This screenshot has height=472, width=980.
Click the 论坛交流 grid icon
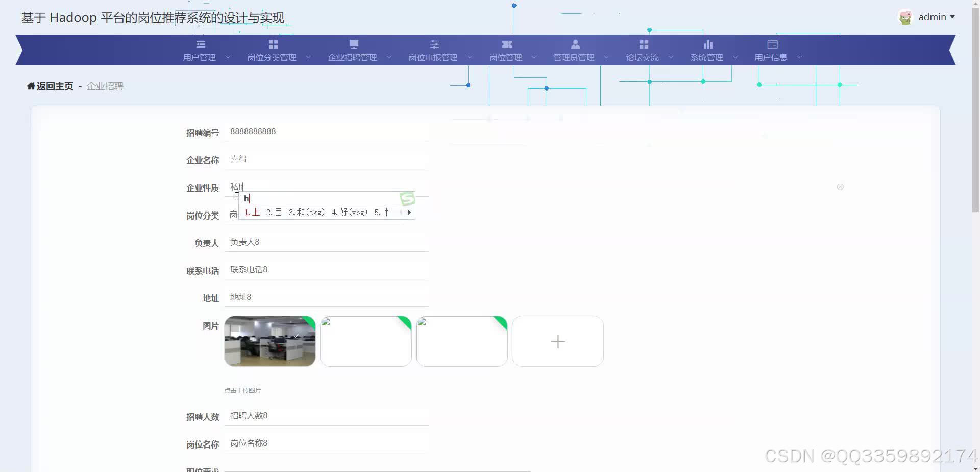point(644,44)
